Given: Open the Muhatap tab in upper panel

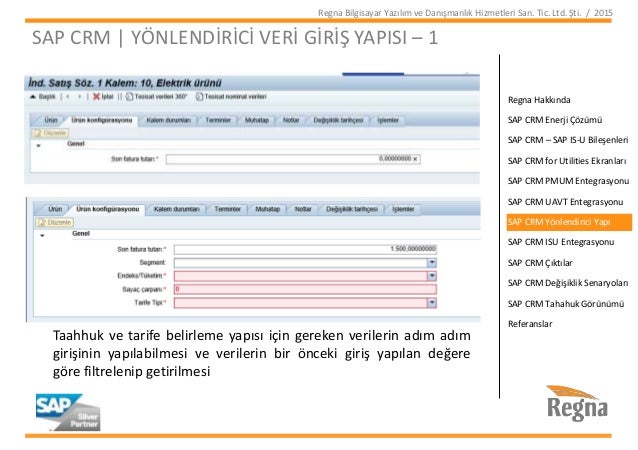Looking at the screenshot, I should click(257, 120).
